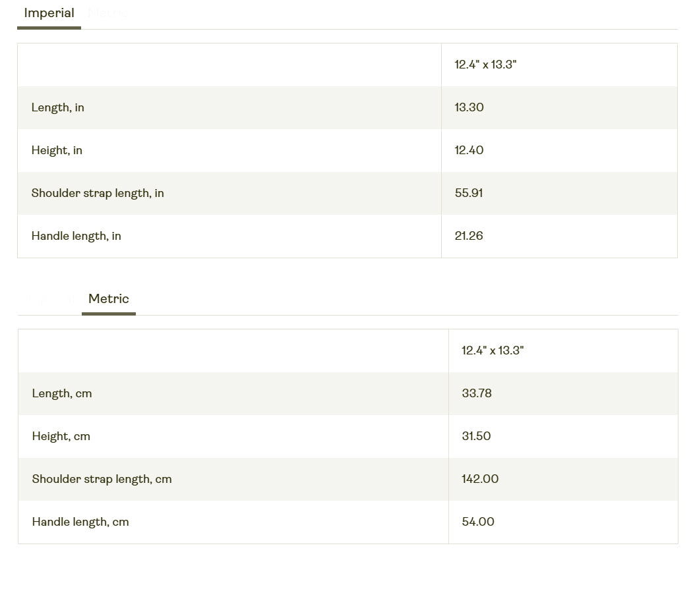The width and height of the screenshot is (691, 616).
Task: Click the 54.00 handle length value
Action: (x=478, y=522)
